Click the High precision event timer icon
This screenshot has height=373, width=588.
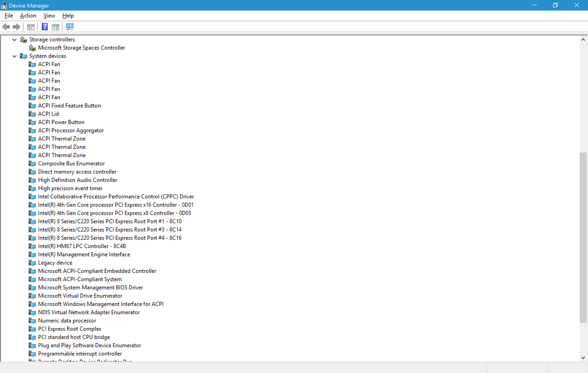[x=32, y=189]
